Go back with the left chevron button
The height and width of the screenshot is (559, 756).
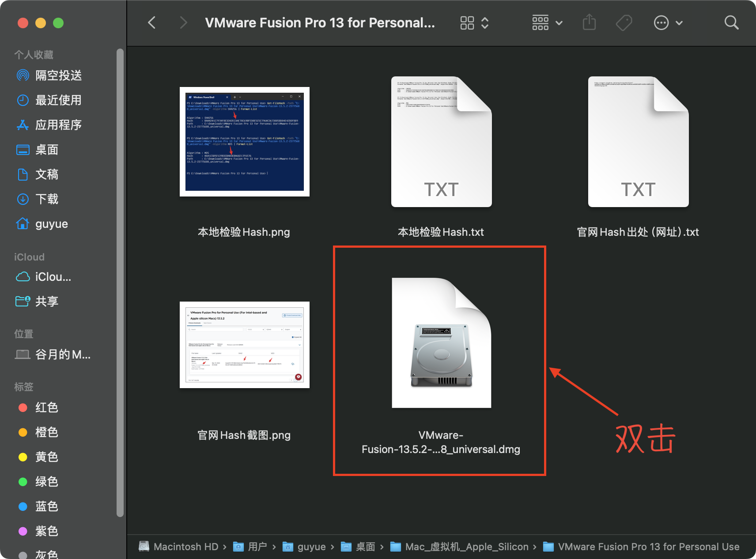(152, 23)
